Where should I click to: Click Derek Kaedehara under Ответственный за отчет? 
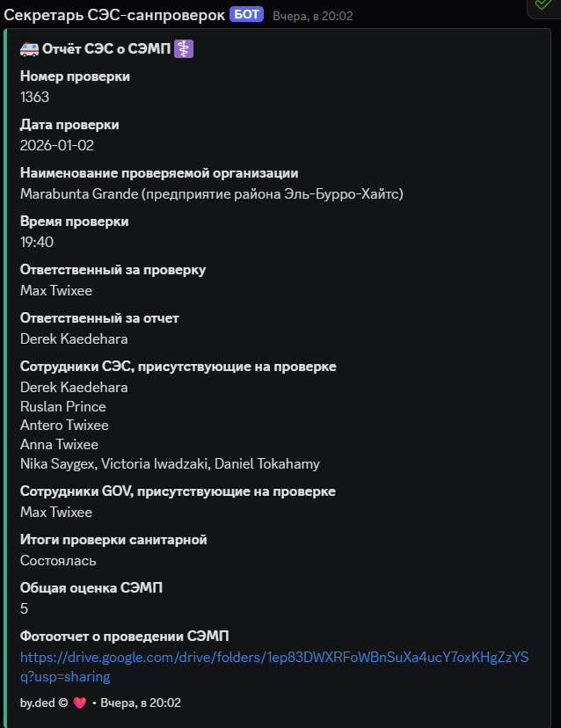74,339
